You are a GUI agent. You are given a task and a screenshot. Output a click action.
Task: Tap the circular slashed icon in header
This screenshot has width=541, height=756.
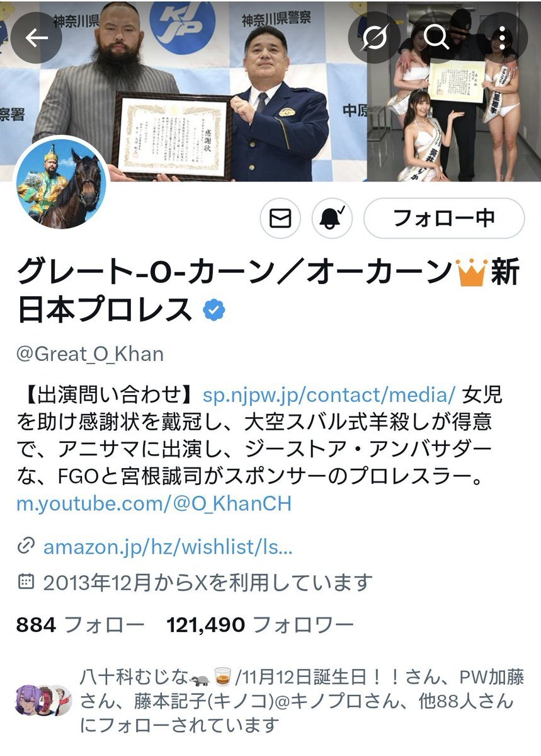click(x=373, y=39)
